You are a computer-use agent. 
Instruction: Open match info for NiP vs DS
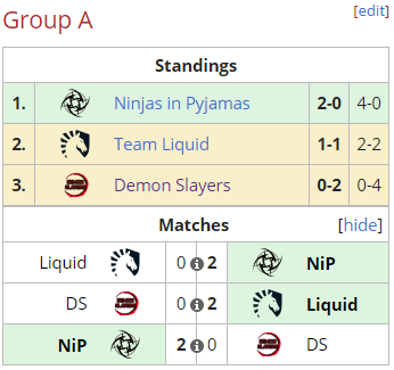pos(197,346)
